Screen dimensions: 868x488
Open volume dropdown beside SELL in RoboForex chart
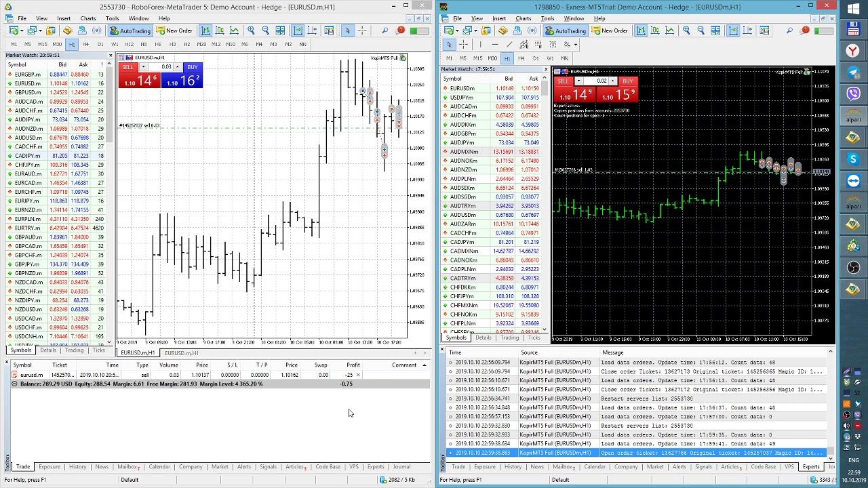(144, 67)
